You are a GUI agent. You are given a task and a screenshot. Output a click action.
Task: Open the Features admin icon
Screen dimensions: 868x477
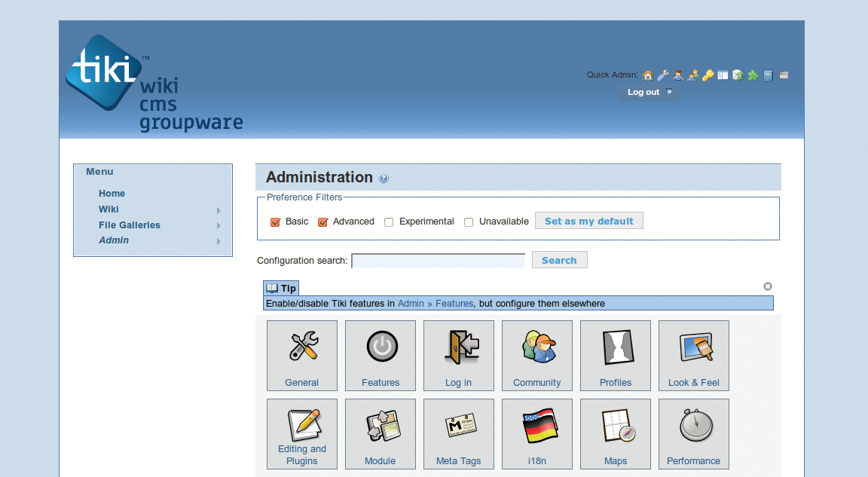381,356
